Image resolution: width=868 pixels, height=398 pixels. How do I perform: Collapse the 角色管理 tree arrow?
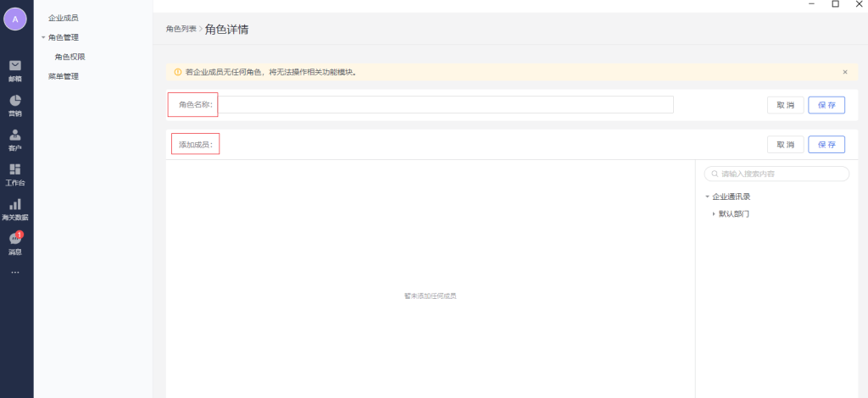click(x=43, y=37)
